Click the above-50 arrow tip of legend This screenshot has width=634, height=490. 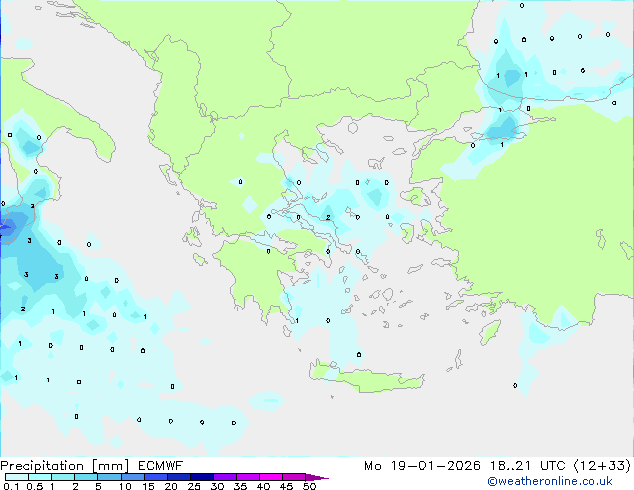tap(317, 477)
